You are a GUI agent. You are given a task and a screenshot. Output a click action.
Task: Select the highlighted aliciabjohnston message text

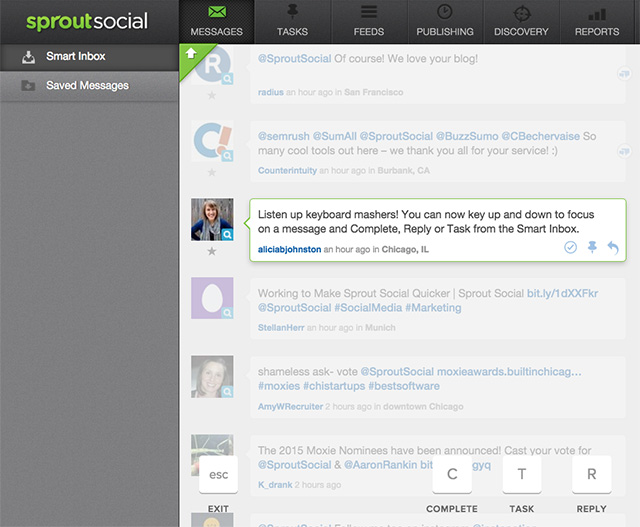(426, 222)
